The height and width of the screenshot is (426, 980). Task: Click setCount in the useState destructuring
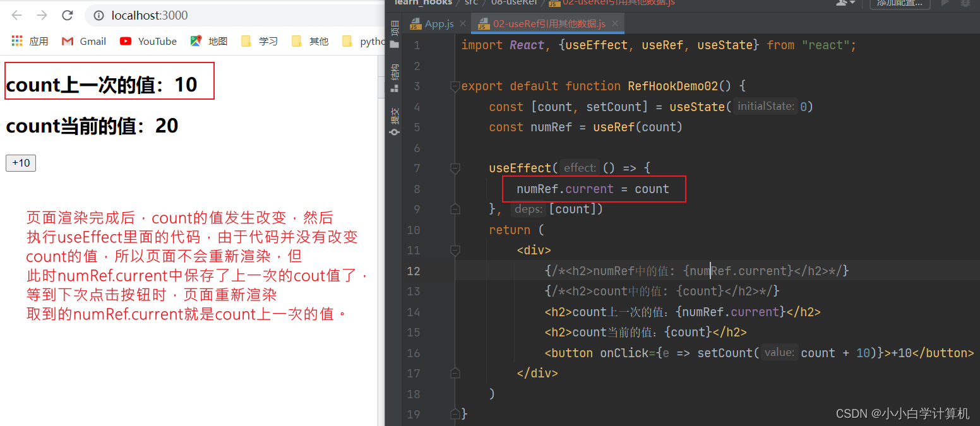[614, 107]
